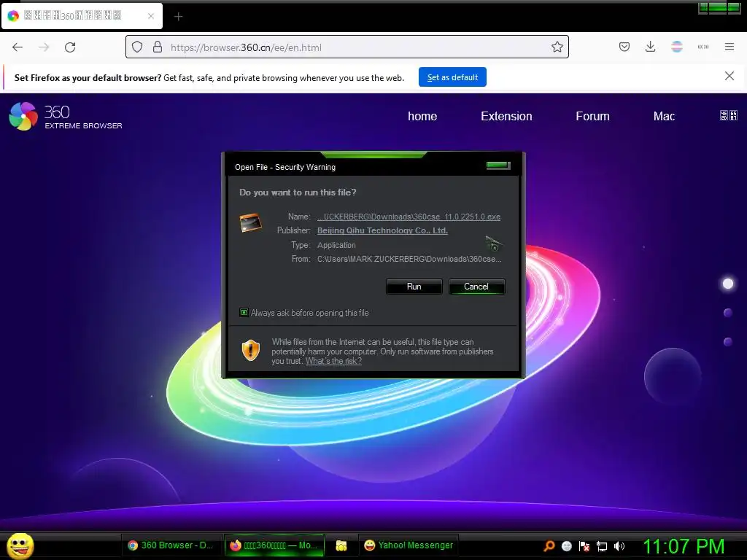
Task: Click Run in the security warning
Action: pyautogui.click(x=414, y=287)
